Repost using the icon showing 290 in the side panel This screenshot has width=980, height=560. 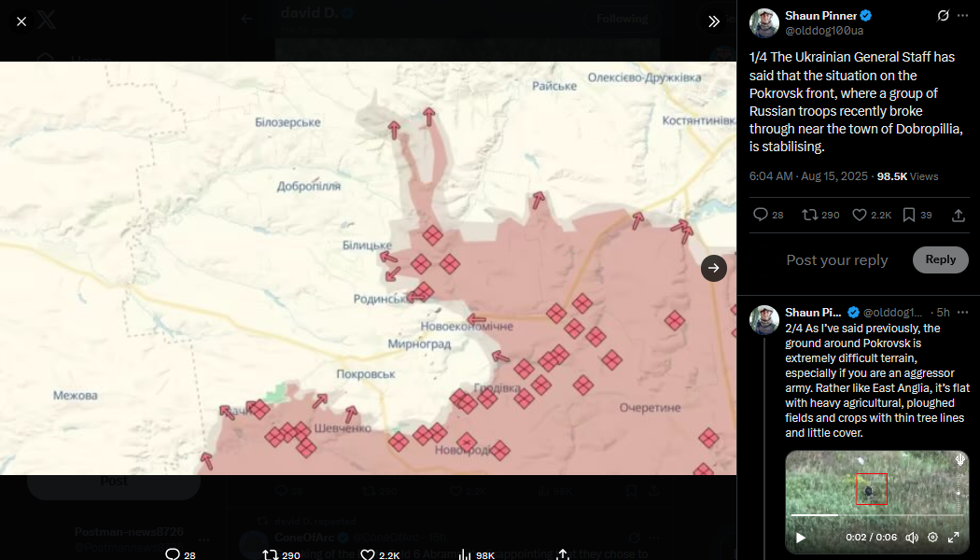click(820, 215)
